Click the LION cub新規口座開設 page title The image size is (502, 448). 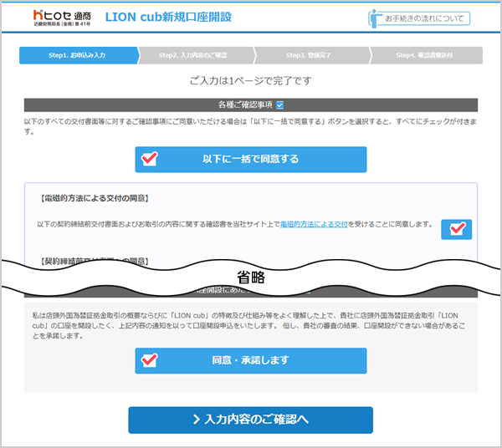(168, 17)
